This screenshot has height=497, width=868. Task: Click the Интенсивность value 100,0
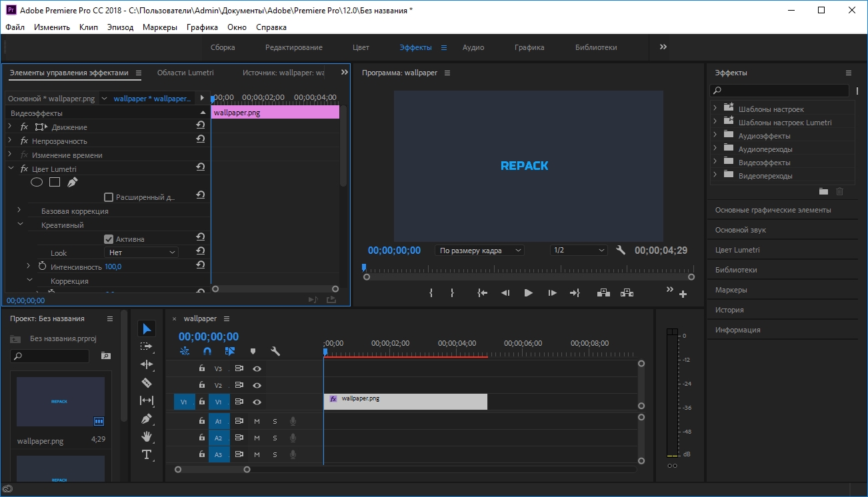click(x=113, y=267)
